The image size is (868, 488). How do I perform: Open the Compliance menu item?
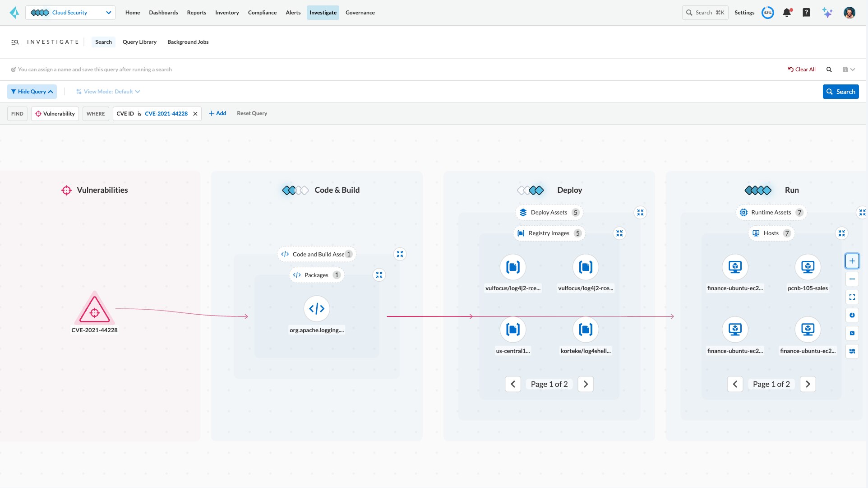pos(262,13)
